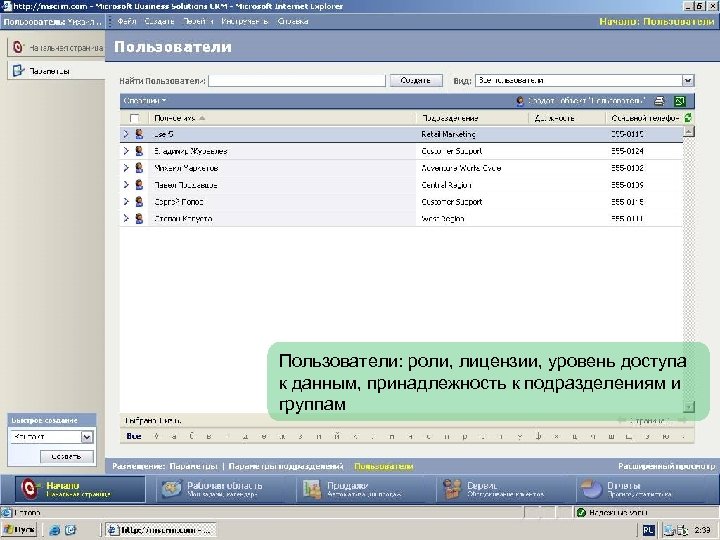720x540 pixels.
Task: Click the create user object icon
Action: (520, 101)
